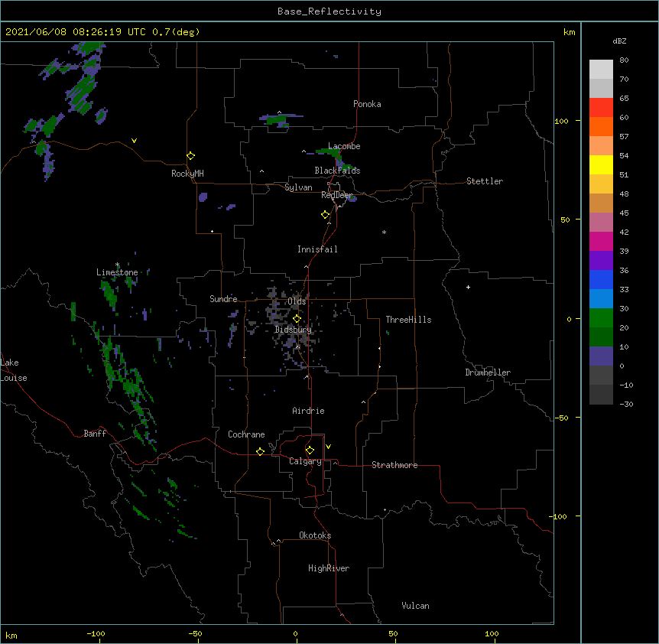Click the RedDeer city label

(x=336, y=195)
